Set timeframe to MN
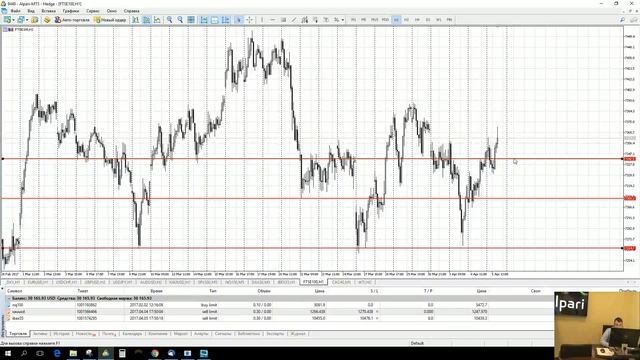Screen dimensions: 640x360 click(449, 20)
